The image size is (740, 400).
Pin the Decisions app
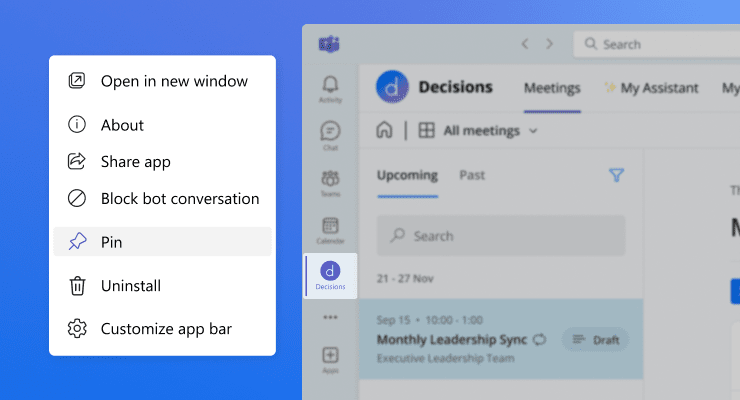pyautogui.click(x=162, y=242)
